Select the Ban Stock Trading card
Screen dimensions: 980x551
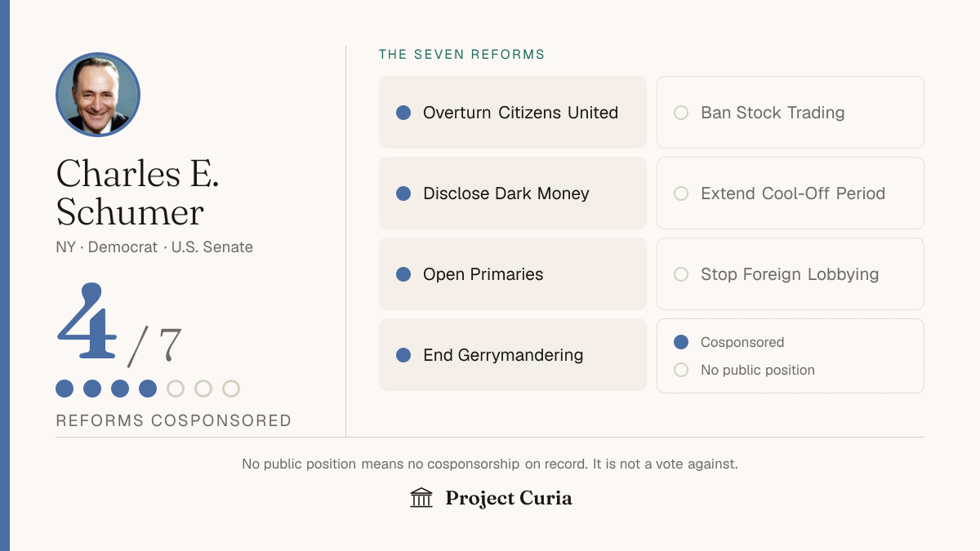pyautogui.click(x=791, y=113)
